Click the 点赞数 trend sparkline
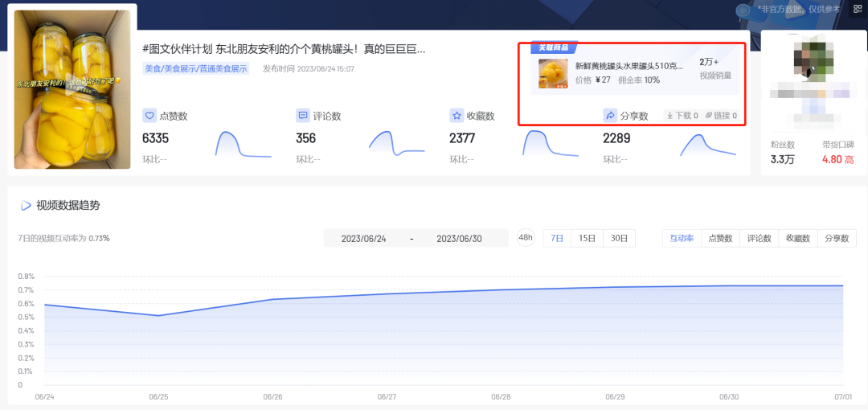Image resolution: width=868 pixels, height=410 pixels. [x=243, y=144]
